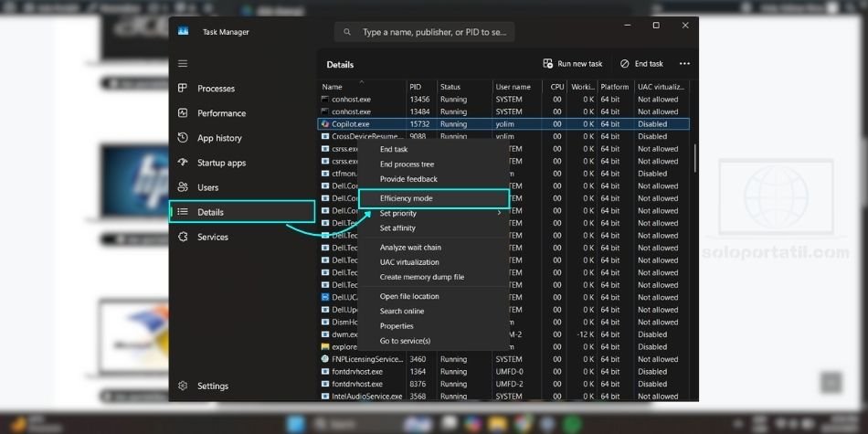Click the first conhost.exe process icon
The image size is (868, 434).
tap(325, 99)
